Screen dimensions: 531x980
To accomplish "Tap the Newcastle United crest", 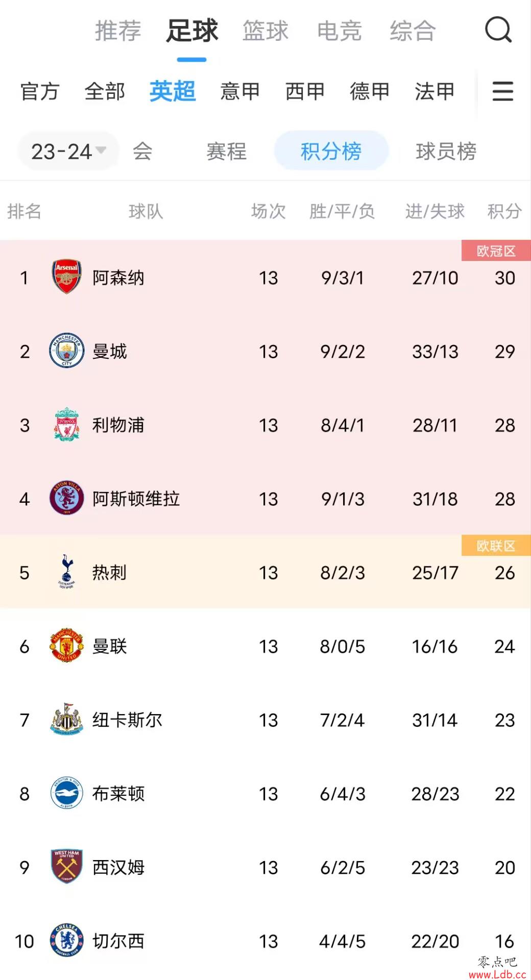I will (x=67, y=719).
